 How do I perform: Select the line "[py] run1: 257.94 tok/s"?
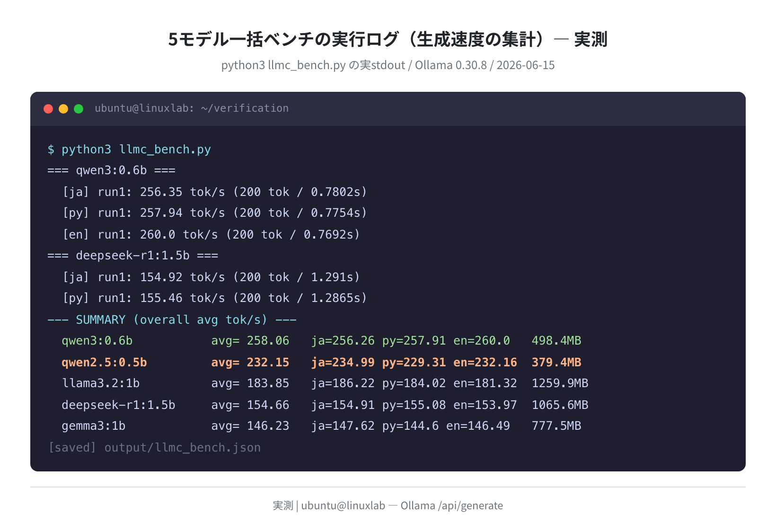214,213
